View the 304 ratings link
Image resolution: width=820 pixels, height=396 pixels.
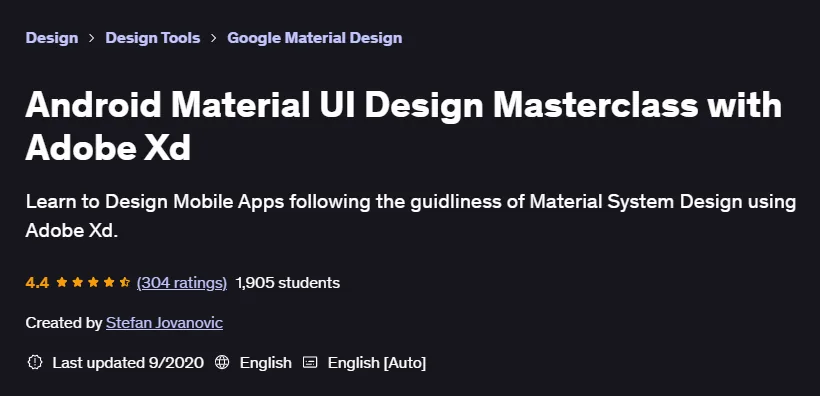click(181, 283)
